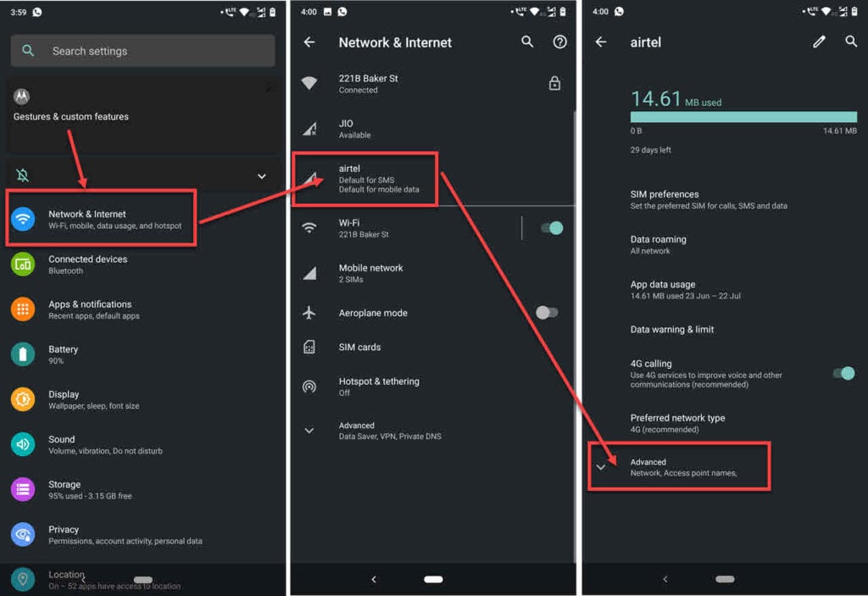Tap the edit pencil icon on airtel screen
The width and height of the screenshot is (868, 596).
click(x=820, y=42)
